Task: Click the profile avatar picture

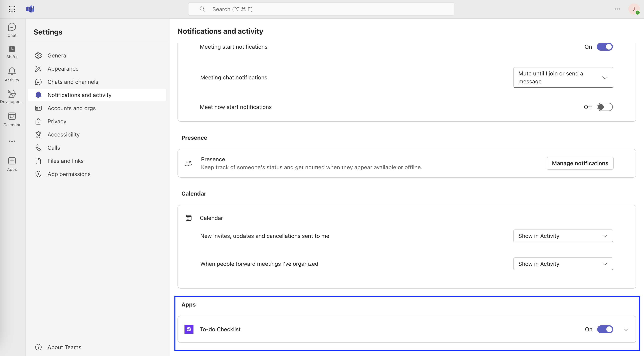Action: click(633, 9)
